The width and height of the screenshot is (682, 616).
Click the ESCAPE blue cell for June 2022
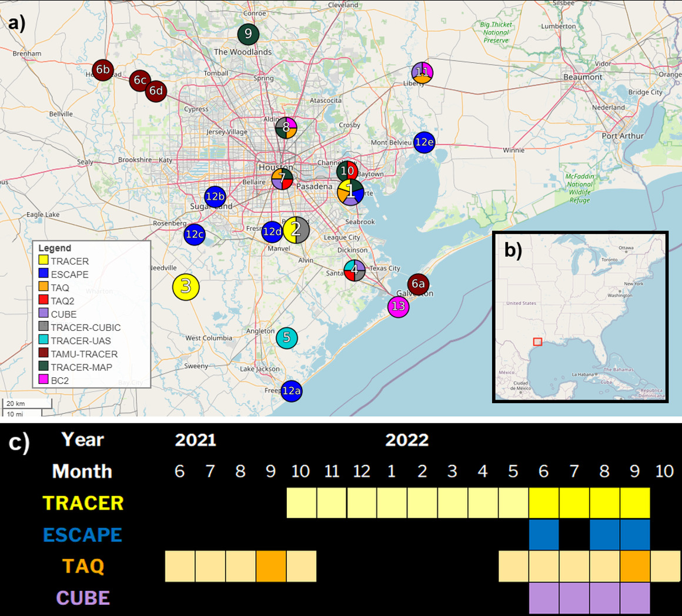point(544,534)
